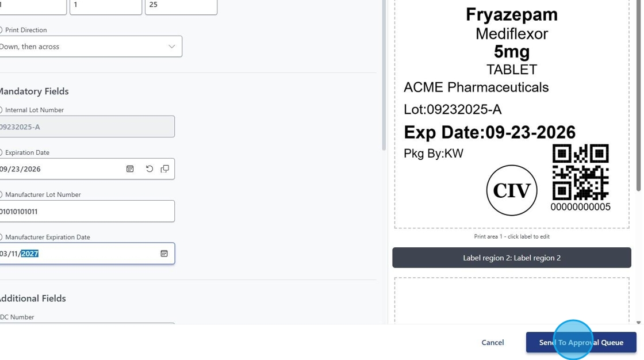Click the Label region 2 header bar
The height and width of the screenshot is (360, 644).
click(511, 258)
